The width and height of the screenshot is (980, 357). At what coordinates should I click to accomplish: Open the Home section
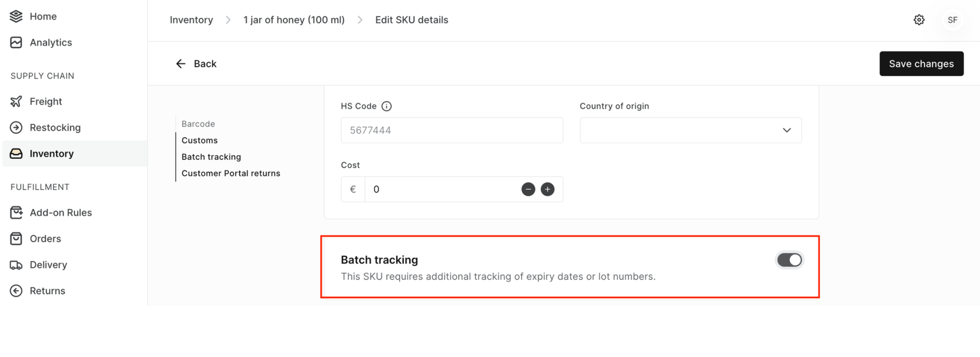(43, 16)
